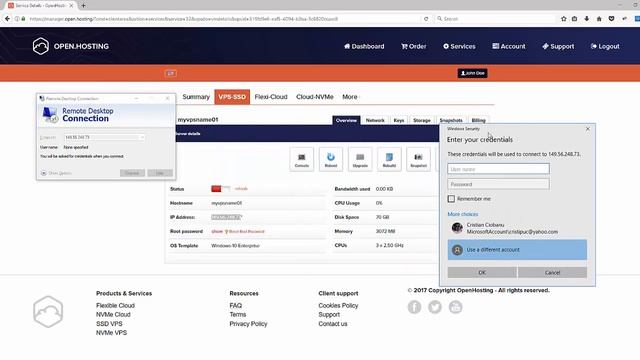This screenshot has height=360, width=640.
Task: Open the Billing sub-tab
Action: [478, 120]
